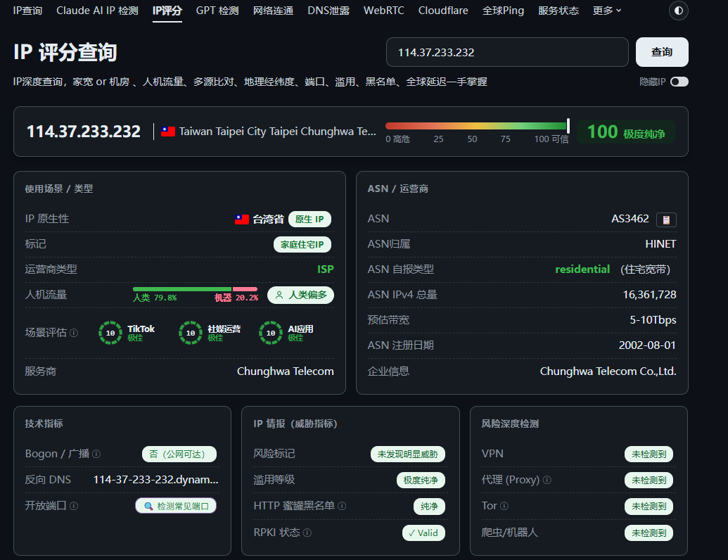Click the info icon beside Bogon / 广播
Image resolution: width=728 pixels, height=560 pixels.
(96, 454)
